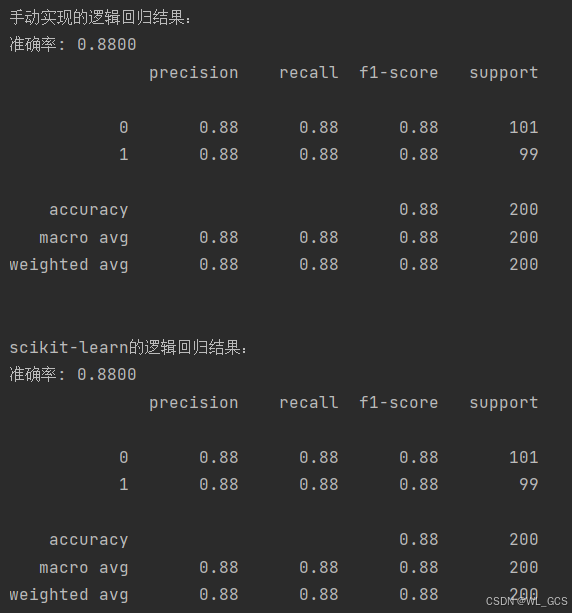Select accuracy row support "200" in scikit-learn report
The height and width of the screenshot is (613, 572).
tap(524, 540)
